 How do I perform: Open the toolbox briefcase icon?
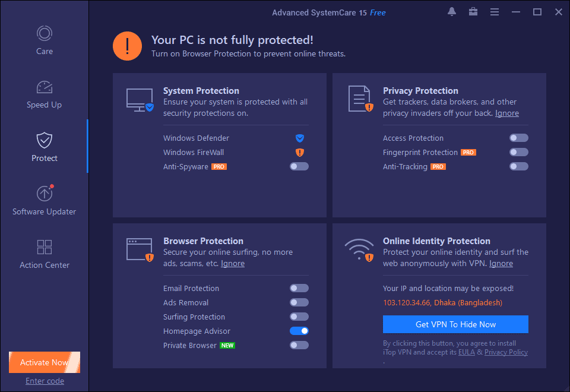click(x=473, y=12)
